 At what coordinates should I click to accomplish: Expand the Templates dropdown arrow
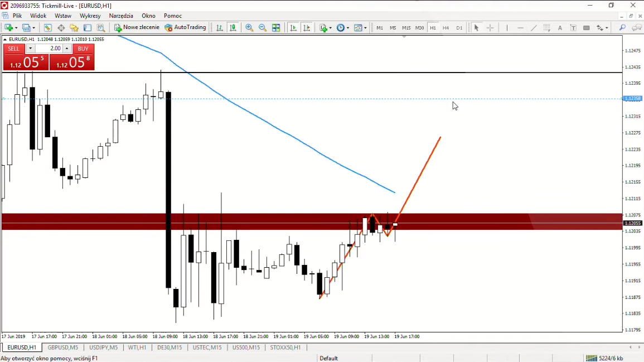point(365,28)
